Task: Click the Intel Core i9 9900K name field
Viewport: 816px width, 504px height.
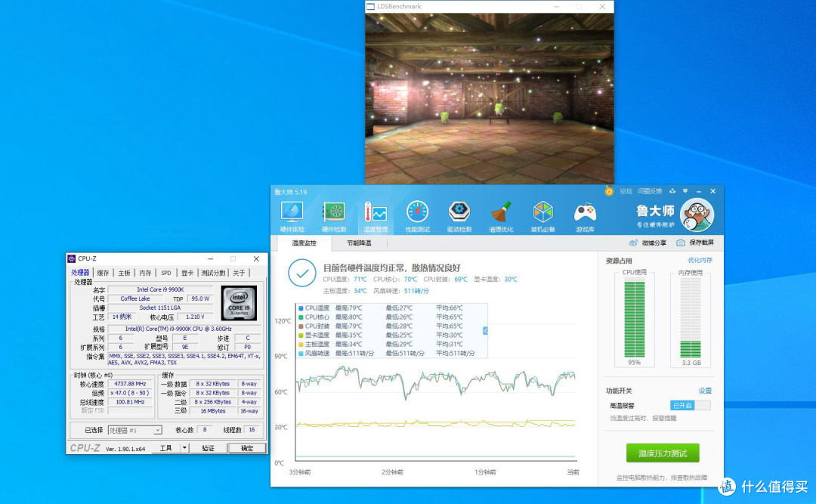Action: pyautogui.click(x=160, y=289)
